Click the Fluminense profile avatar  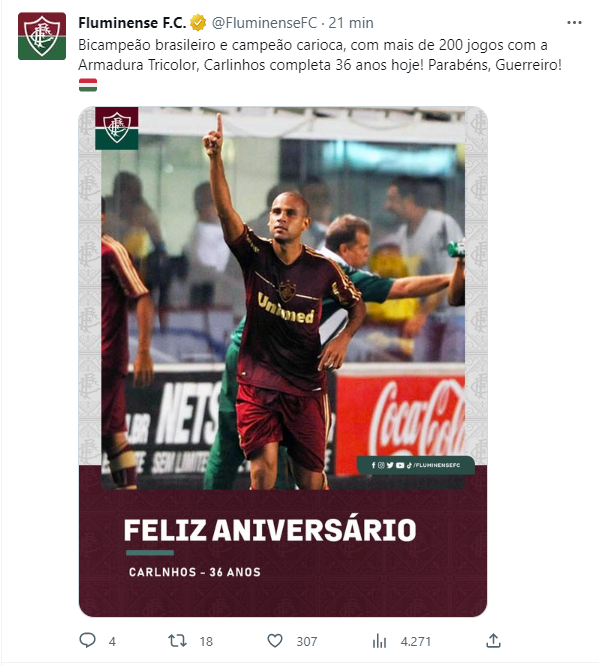click(42, 36)
